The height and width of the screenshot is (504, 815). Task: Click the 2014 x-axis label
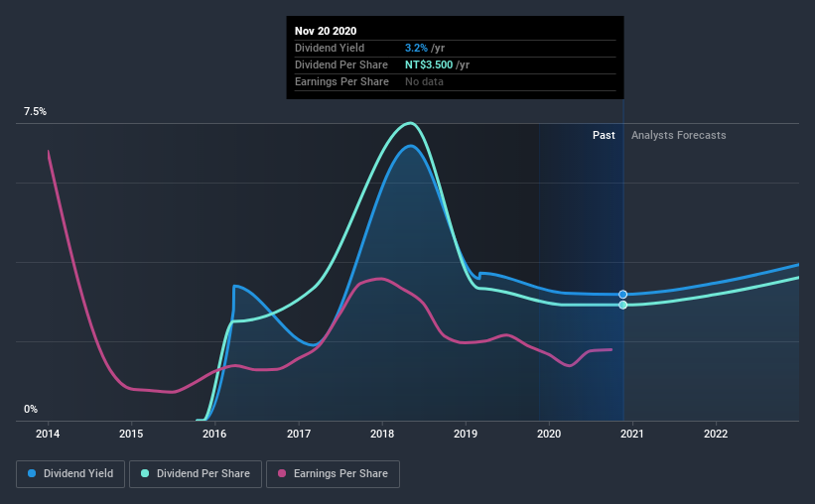[48, 434]
